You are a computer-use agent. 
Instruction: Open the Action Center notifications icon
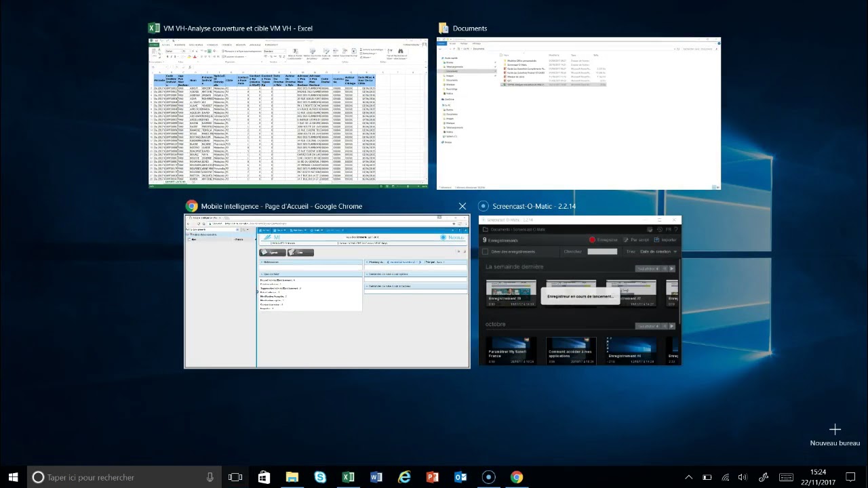[x=850, y=477]
